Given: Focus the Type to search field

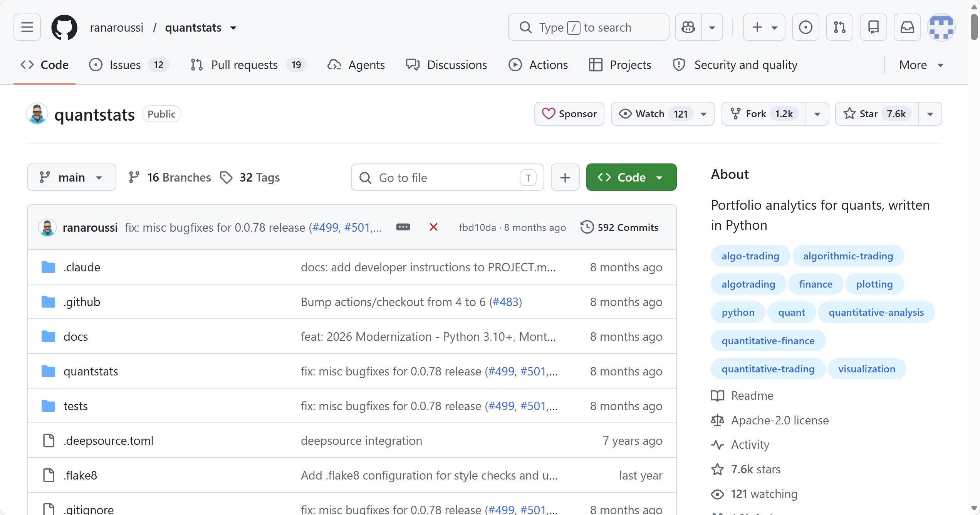Looking at the screenshot, I should [589, 27].
